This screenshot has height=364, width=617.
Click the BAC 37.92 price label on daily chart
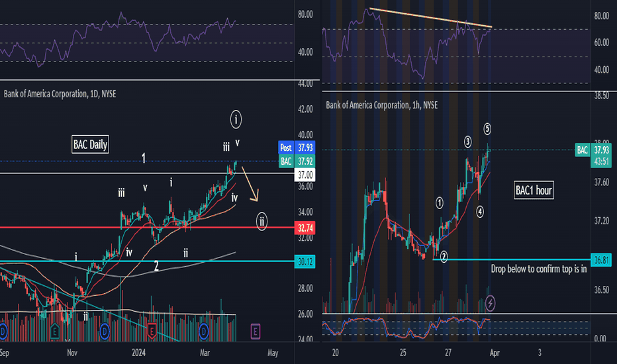point(297,161)
